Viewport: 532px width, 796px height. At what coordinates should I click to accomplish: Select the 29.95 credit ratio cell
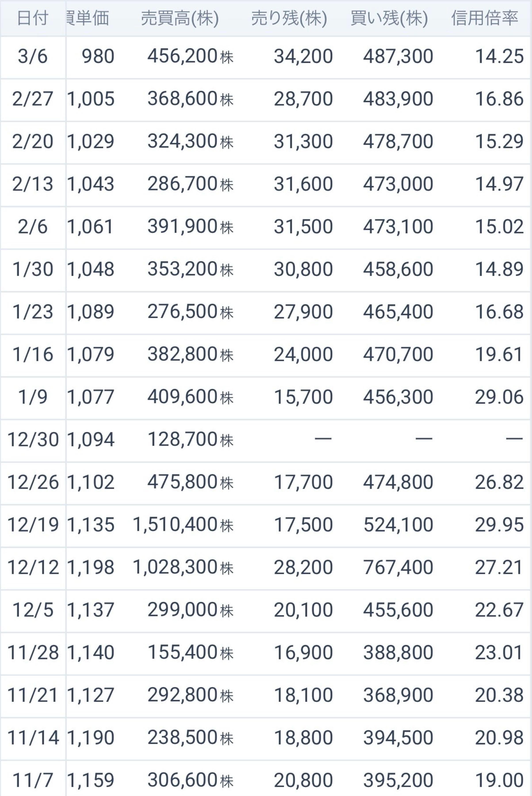point(499,525)
